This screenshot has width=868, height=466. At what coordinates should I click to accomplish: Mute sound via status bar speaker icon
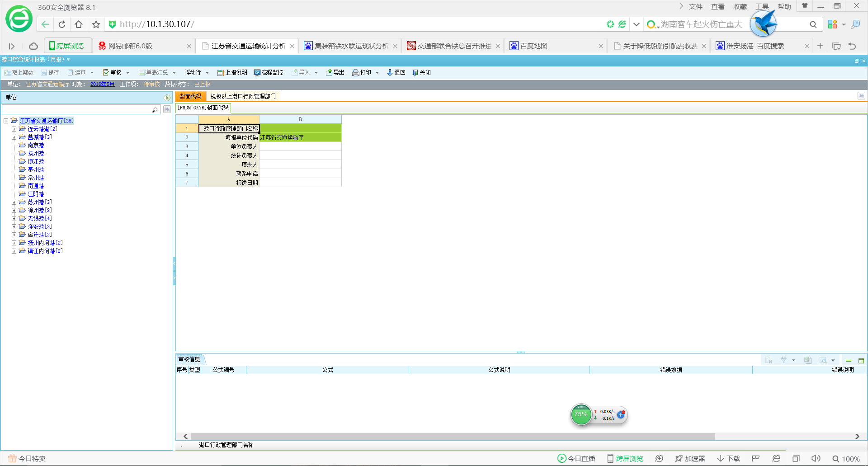(x=816, y=458)
